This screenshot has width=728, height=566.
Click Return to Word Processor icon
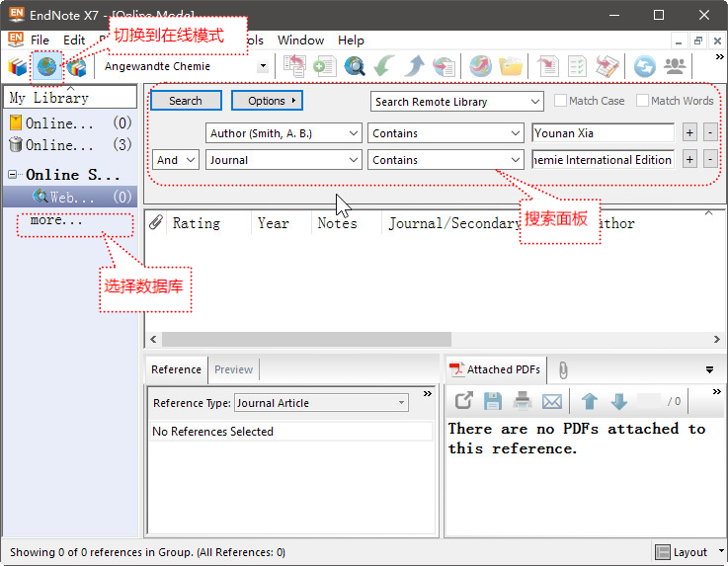pos(607,66)
